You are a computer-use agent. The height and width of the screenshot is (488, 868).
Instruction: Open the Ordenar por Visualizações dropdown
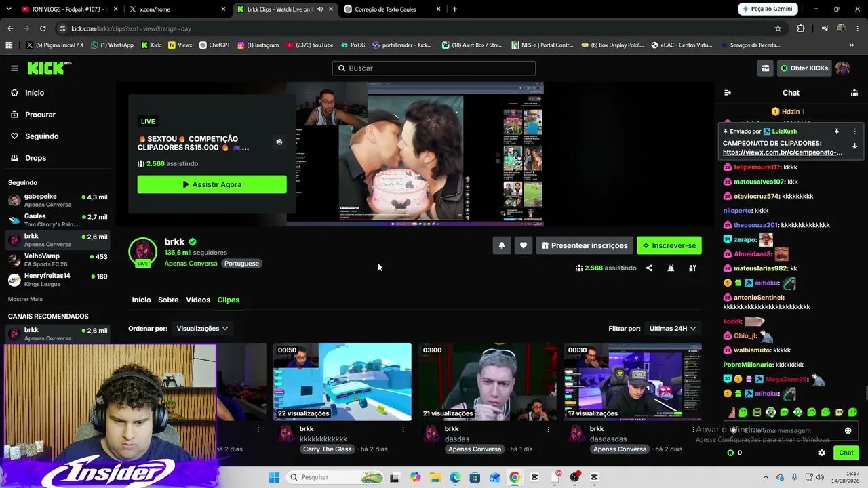(201, 328)
